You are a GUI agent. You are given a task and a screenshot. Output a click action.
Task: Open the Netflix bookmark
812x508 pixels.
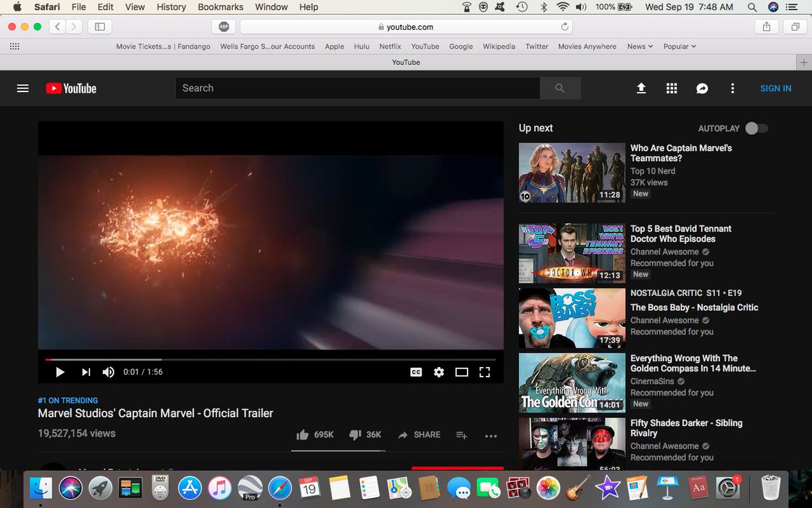coord(390,46)
